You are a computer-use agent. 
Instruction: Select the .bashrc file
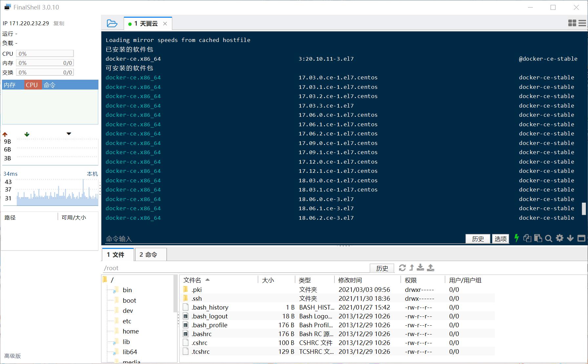click(338, 334)
